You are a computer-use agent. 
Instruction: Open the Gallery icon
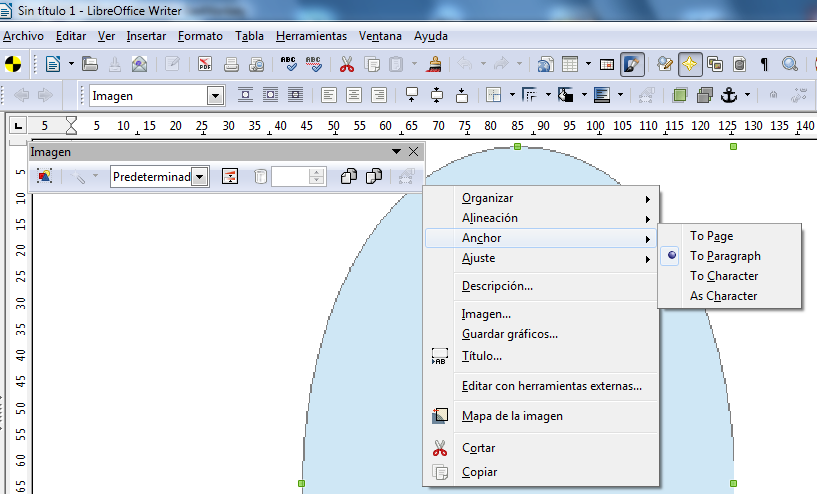[715, 65]
